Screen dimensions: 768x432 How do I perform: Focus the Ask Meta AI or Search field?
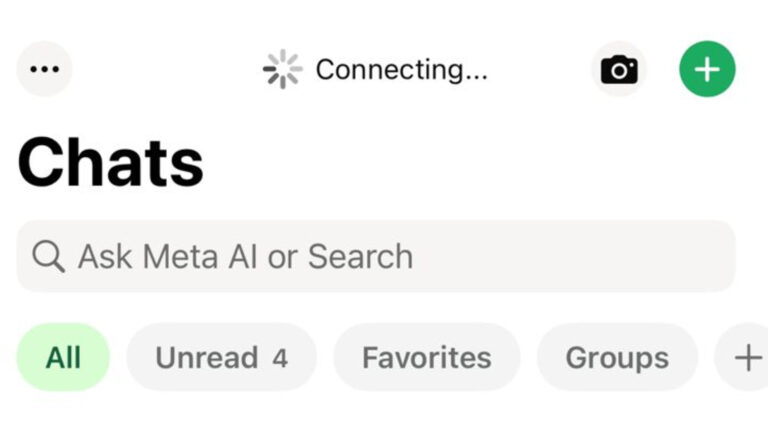(x=376, y=256)
